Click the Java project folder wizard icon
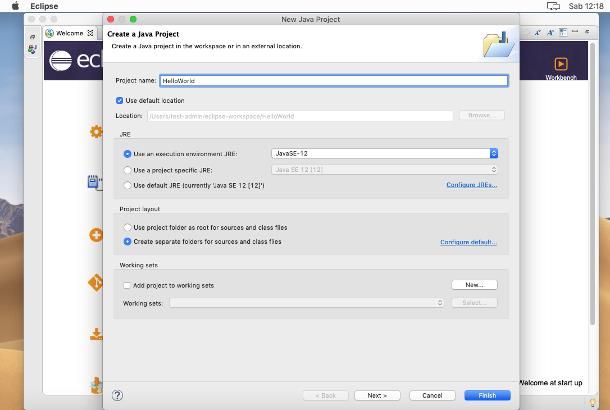Screen dimensions: 610x410 point(497,45)
